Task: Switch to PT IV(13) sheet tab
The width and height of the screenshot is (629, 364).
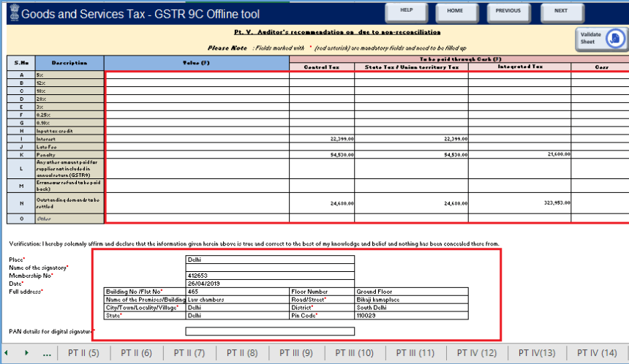Action: tap(537, 353)
